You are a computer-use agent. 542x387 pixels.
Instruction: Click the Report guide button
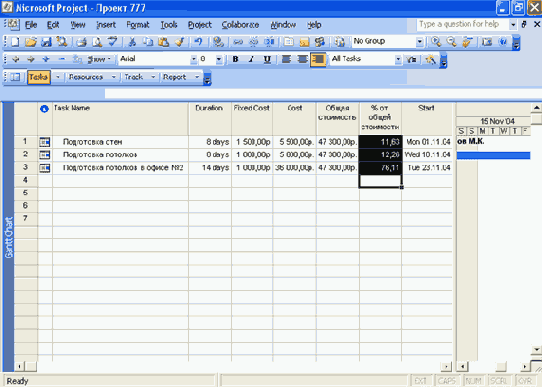(175, 77)
